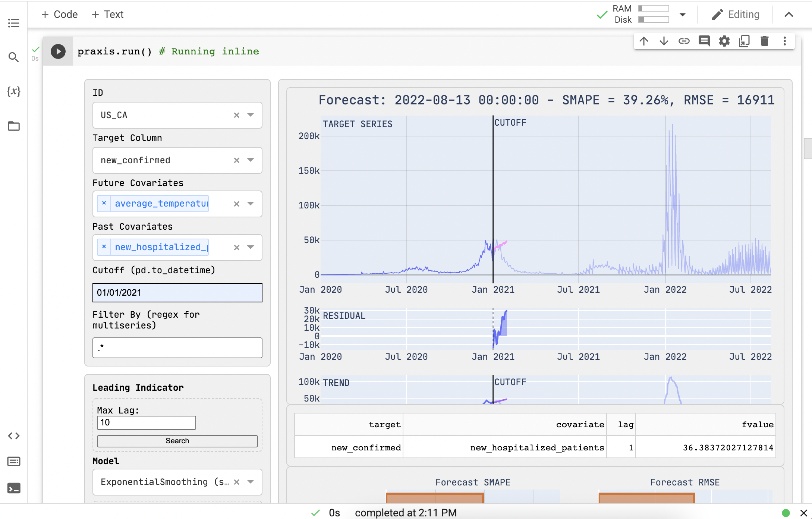This screenshot has width=812, height=519.
Task: Clear all Future Covariates
Action: tap(236, 204)
